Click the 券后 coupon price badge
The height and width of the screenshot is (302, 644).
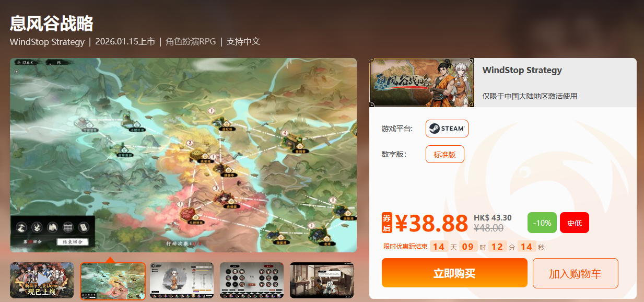coord(387,223)
